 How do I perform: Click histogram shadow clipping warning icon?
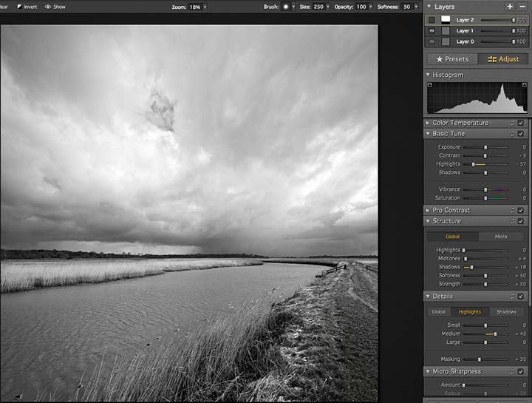(x=430, y=85)
